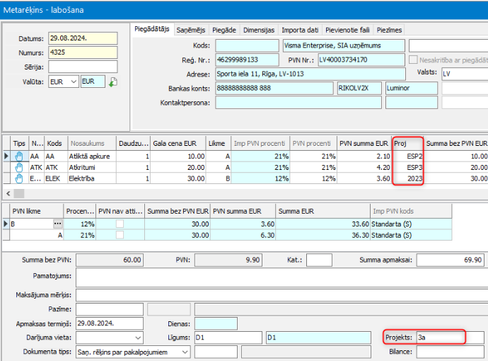The height and width of the screenshot is (361, 488).
Task: Click the left scroll arrow under the items grid
Action: (x=8, y=193)
